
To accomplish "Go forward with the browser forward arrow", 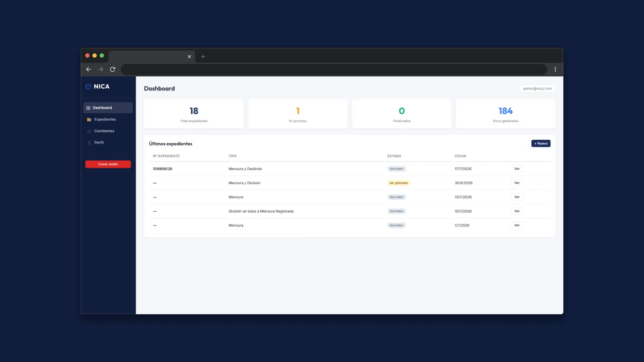I will (x=101, y=69).
